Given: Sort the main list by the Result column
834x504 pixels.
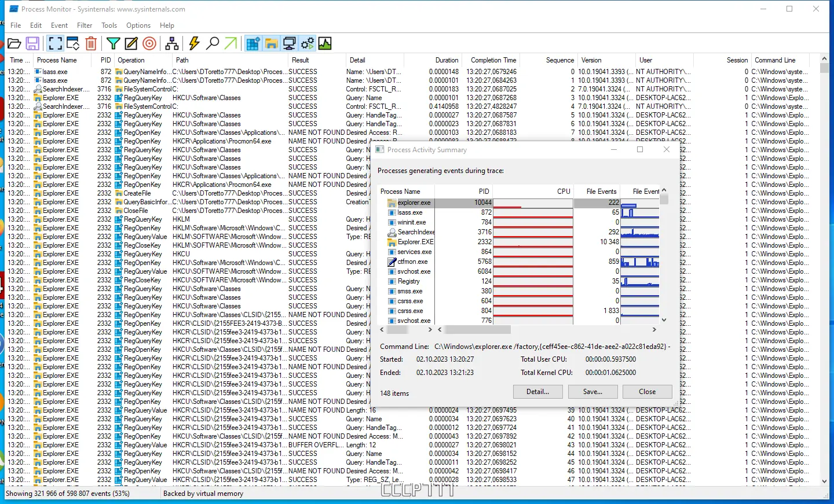Looking at the screenshot, I should coord(317,60).
